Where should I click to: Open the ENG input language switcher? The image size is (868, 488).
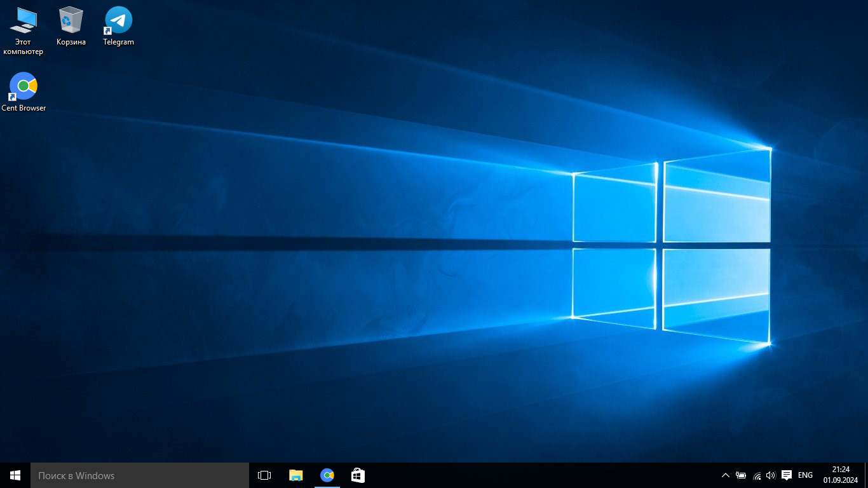point(805,475)
